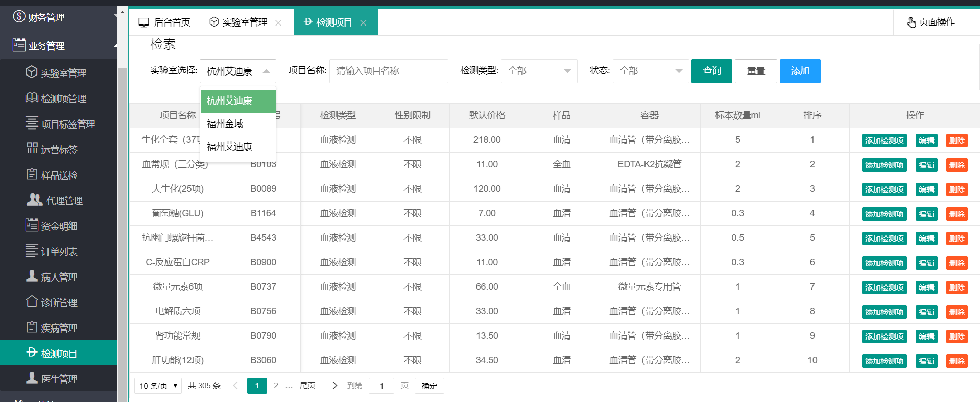Viewport: 980px width, 402px height.
Task: Click the card icon beside 资金明细
Action: 32,225
